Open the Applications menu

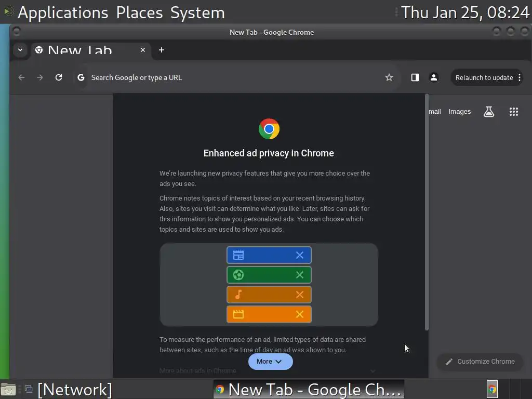[63, 12]
